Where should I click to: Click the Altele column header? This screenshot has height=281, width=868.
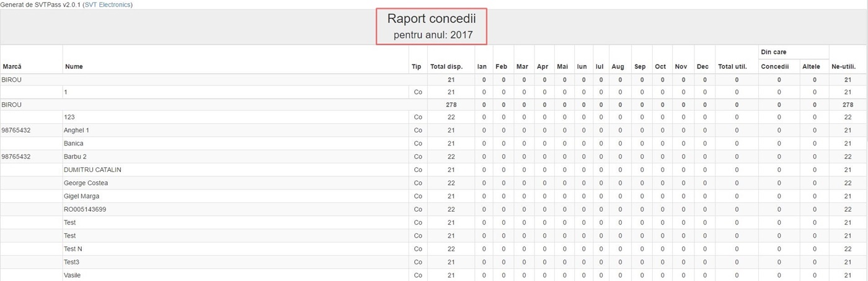click(810, 66)
